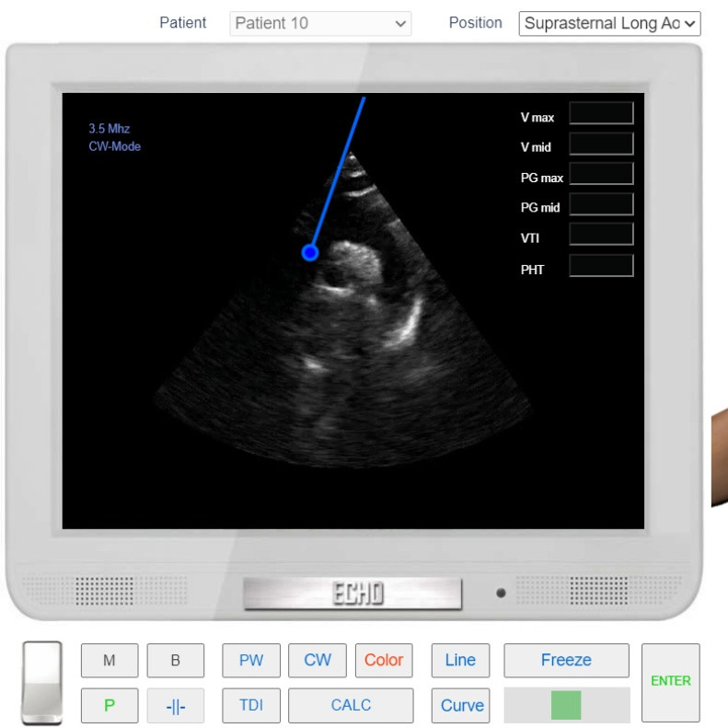Click the caliper -||- measurement button
Screen dimensions: 728x728
(x=176, y=706)
